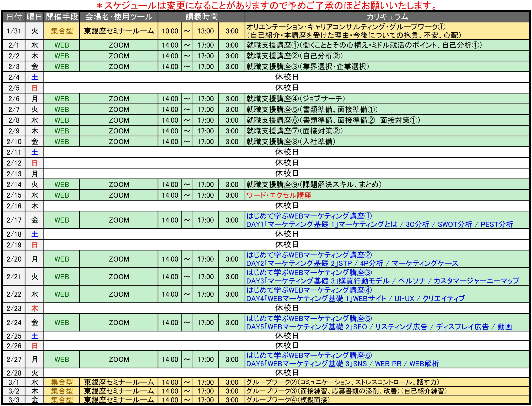532x406 pixels.
Task: Click the DAY6 SNS / WEB PR line
Action: pyautogui.click(x=342, y=364)
